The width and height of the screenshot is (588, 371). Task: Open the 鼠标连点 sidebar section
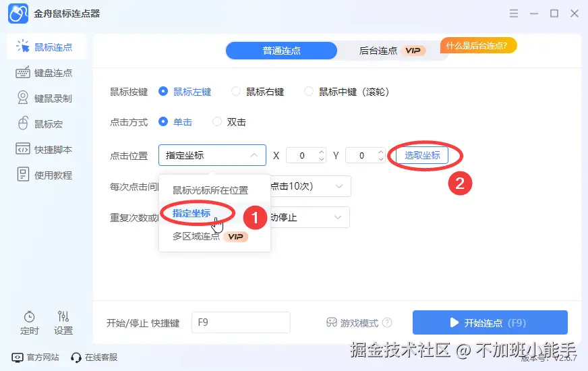click(x=47, y=47)
